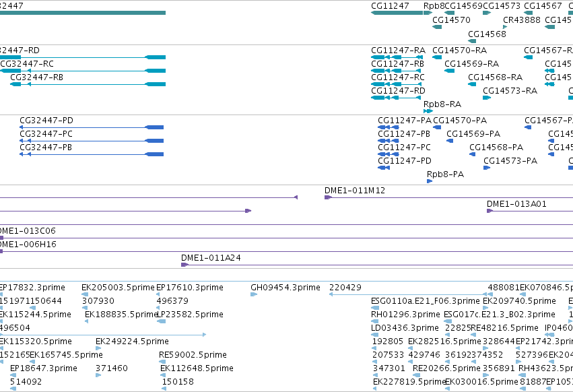Click the 347301 feature label
This screenshot has height=392, width=573.
389,368
